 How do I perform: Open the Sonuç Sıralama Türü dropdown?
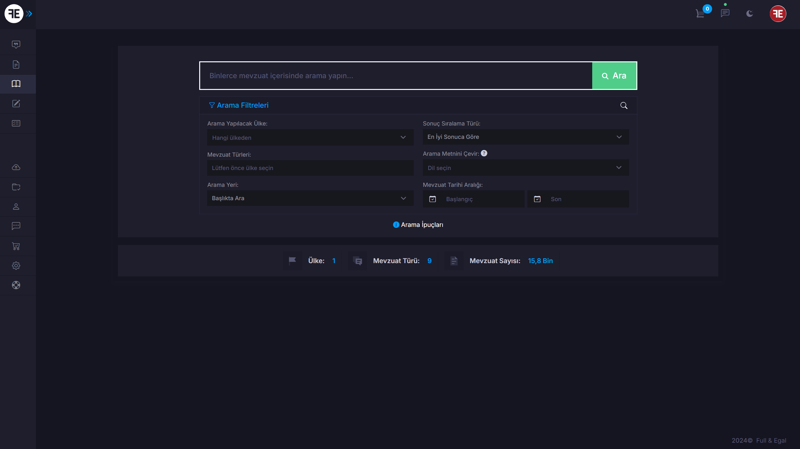(525, 137)
